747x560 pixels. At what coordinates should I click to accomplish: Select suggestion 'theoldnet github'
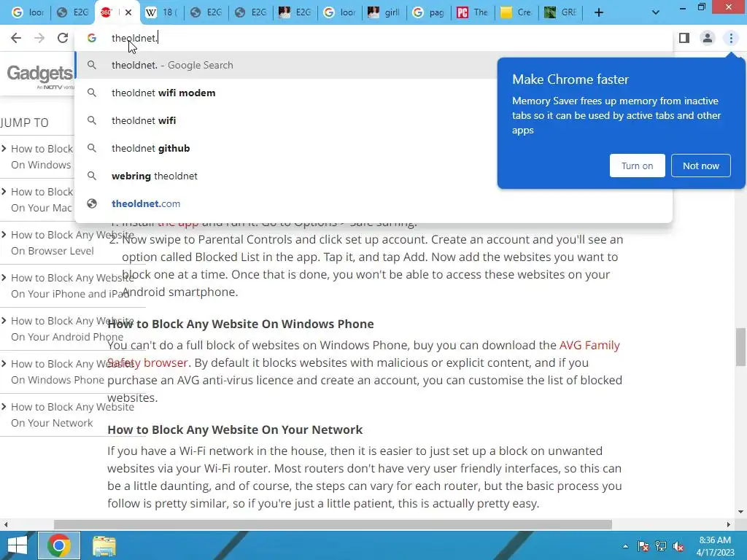[x=286, y=148]
